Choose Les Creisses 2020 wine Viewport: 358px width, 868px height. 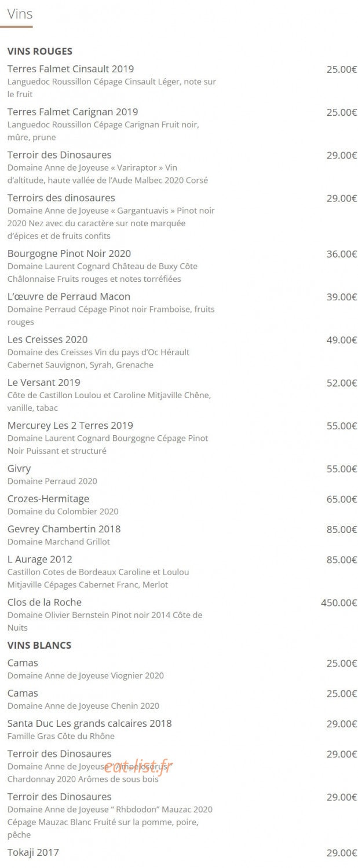pyautogui.click(x=48, y=339)
